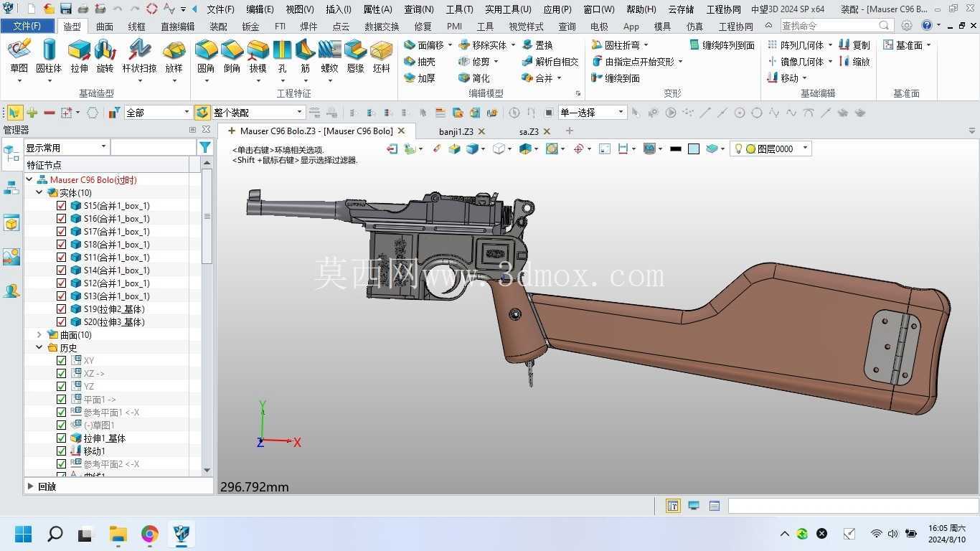The height and width of the screenshot is (551, 980).
Task: Click the black line color swatch
Action: 675,149
